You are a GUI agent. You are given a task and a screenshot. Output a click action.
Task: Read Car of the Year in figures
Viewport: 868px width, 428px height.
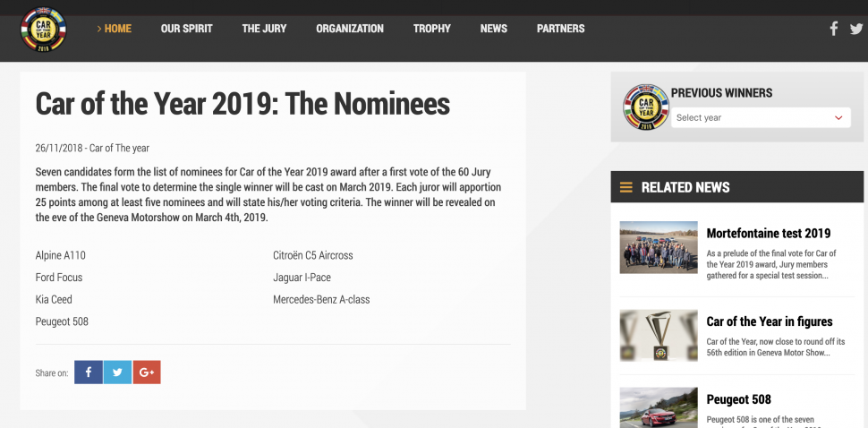769,321
